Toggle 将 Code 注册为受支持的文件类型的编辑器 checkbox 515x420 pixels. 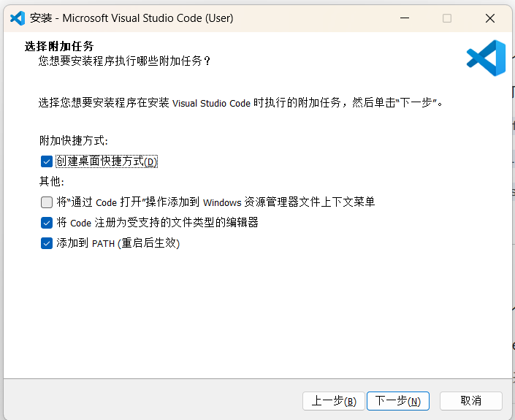click(x=46, y=223)
